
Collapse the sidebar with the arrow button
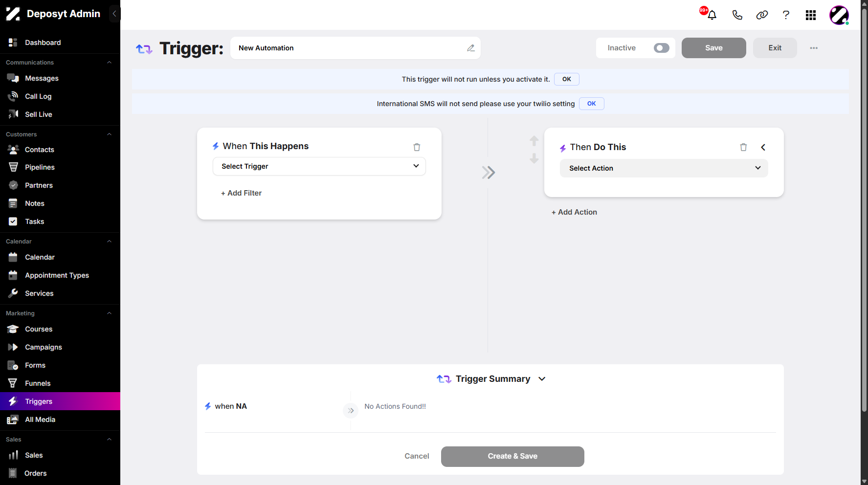point(114,14)
